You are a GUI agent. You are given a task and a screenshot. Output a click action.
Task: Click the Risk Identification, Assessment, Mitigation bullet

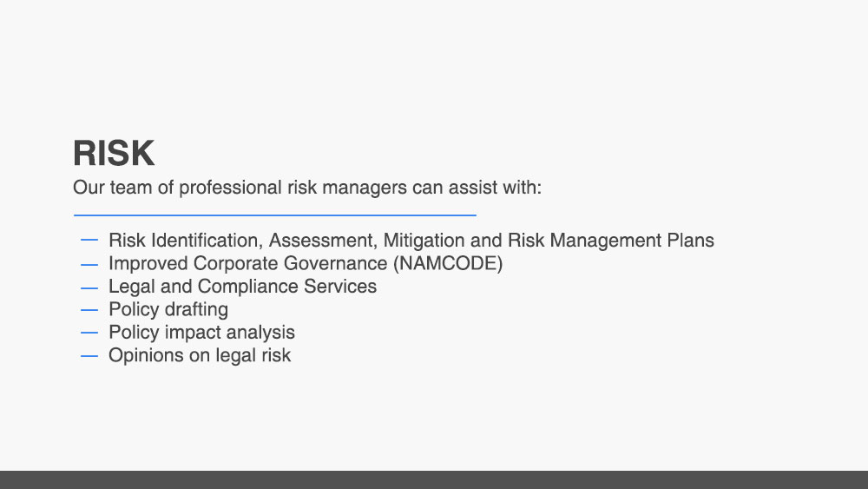(411, 241)
